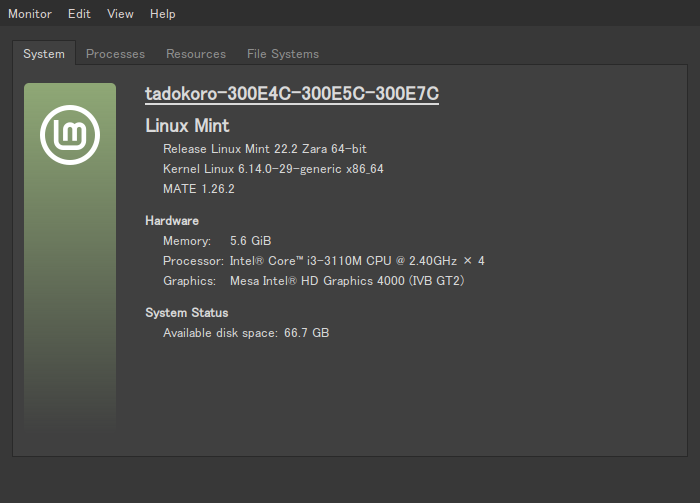Image resolution: width=700 pixels, height=503 pixels.
Task: Click the Kernel Linux 6.14.0-29-generic line
Action: (273, 169)
